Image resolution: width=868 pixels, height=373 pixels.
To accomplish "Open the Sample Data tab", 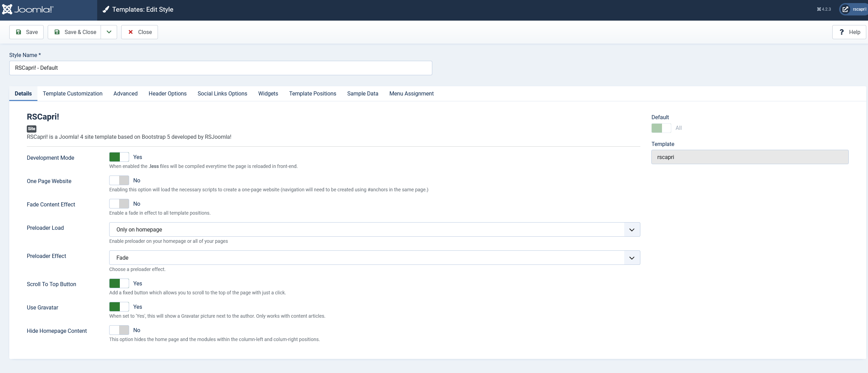I will coord(363,93).
